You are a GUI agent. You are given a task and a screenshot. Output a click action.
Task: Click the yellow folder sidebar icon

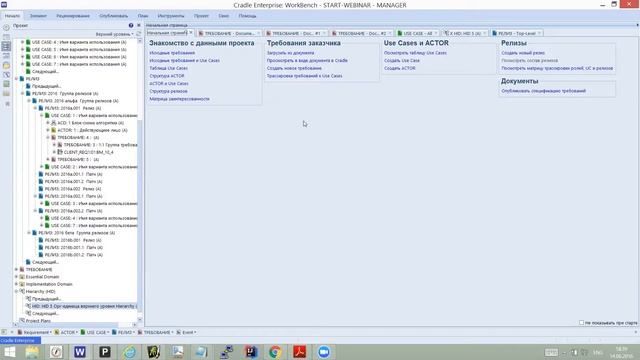6,65
